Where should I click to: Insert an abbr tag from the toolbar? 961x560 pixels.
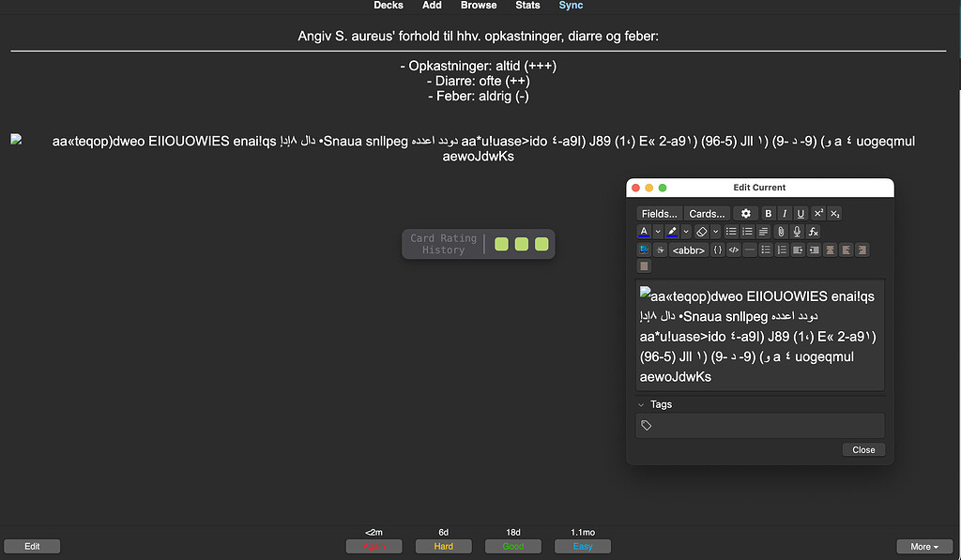(688, 250)
